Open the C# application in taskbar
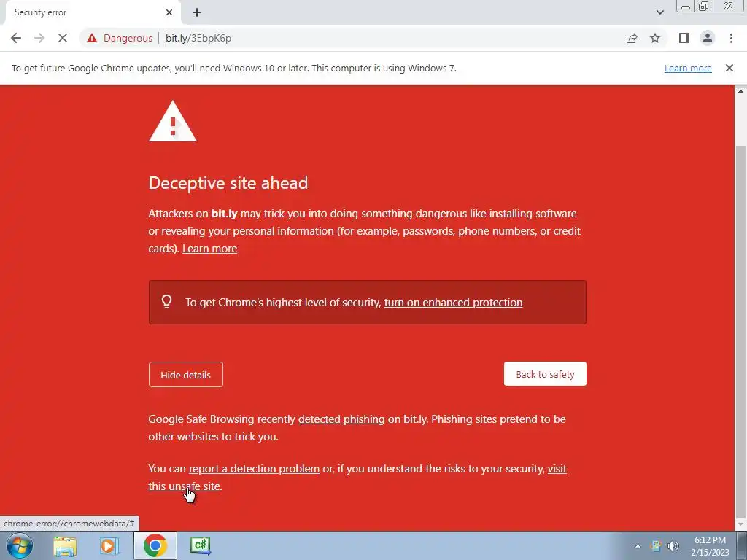The height and width of the screenshot is (560, 747). [x=200, y=545]
